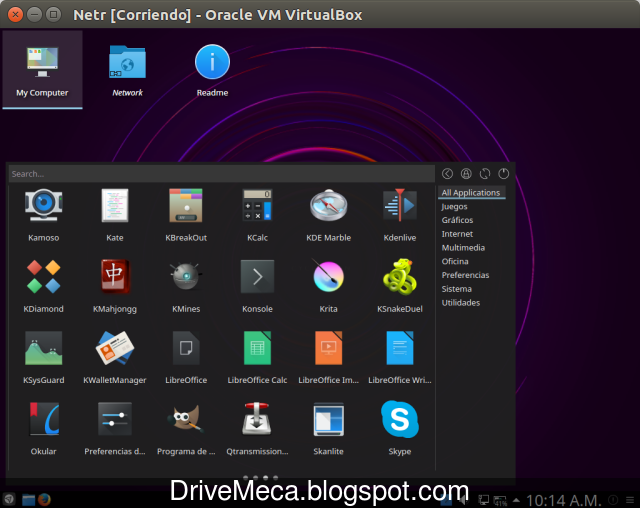Select the Network desktop folder

(x=127, y=71)
